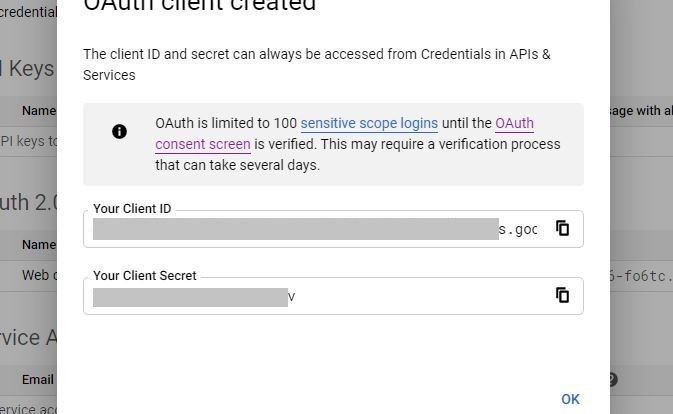Click the Email column header in background
The width and height of the screenshot is (673, 414).
pyautogui.click(x=38, y=379)
